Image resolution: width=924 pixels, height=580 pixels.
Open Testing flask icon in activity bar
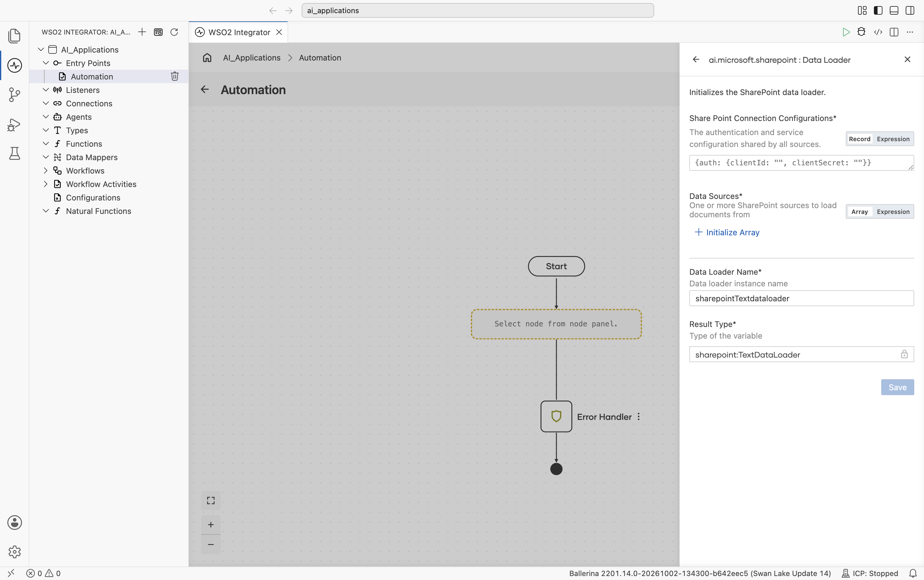pyautogui.click(x=15, y=153)
